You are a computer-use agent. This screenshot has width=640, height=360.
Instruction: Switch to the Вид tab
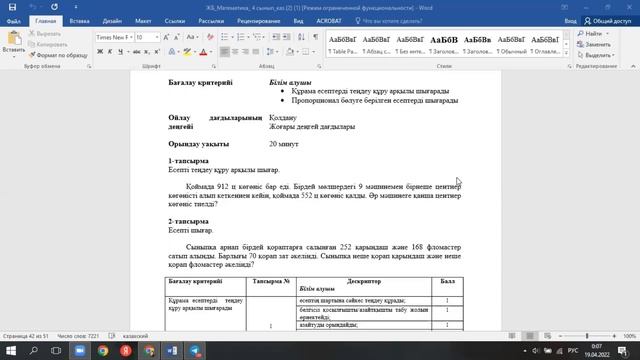click(x=298, y=21)
